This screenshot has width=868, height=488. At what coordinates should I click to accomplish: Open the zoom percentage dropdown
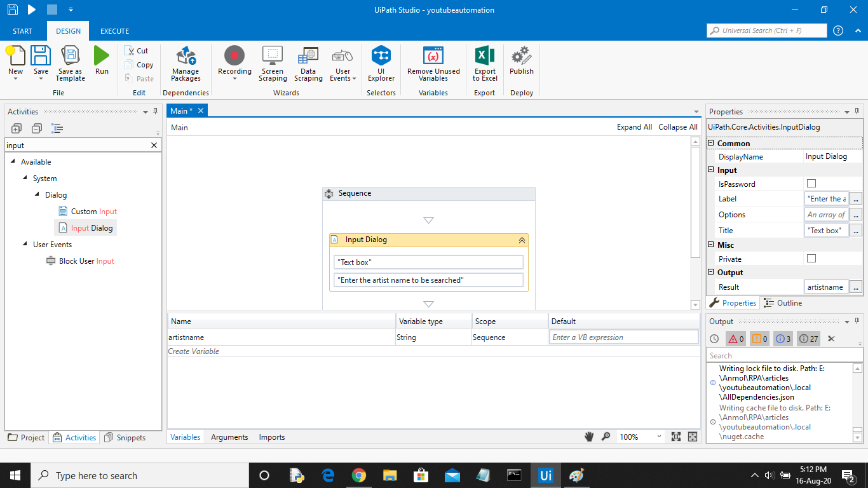[658, 437]
